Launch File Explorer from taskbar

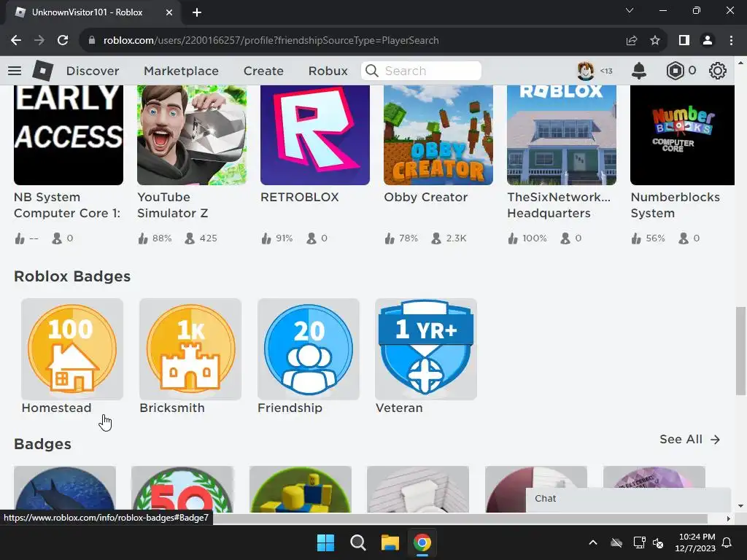pos(390,542)
